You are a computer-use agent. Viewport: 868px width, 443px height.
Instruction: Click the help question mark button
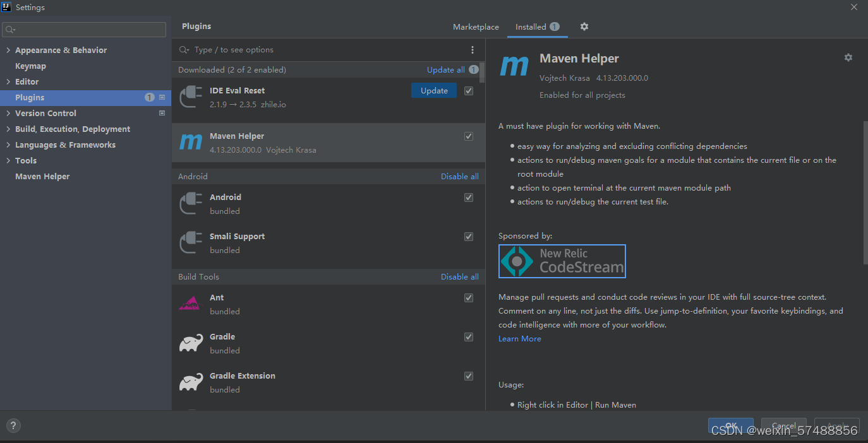coord(13,426)
